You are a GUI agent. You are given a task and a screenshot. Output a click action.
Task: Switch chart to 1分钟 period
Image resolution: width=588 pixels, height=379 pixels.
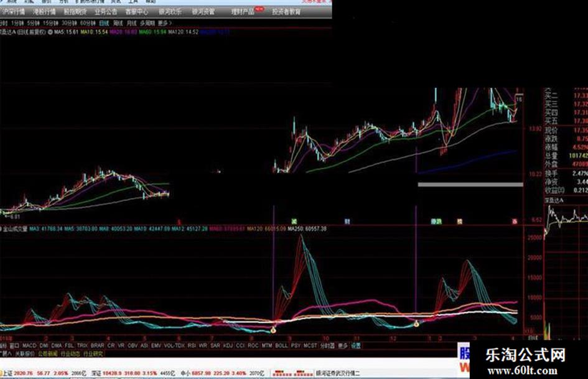[x=17, y=23]
